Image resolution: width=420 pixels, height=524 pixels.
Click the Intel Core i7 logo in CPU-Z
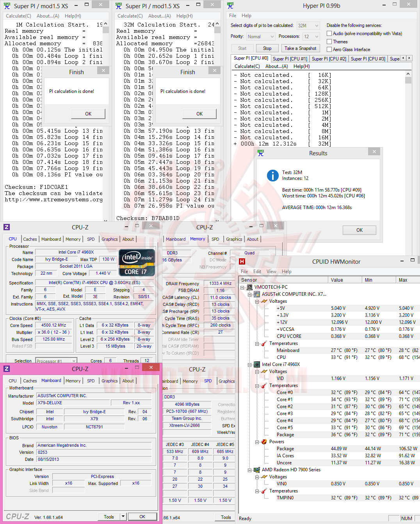(136, 263)
